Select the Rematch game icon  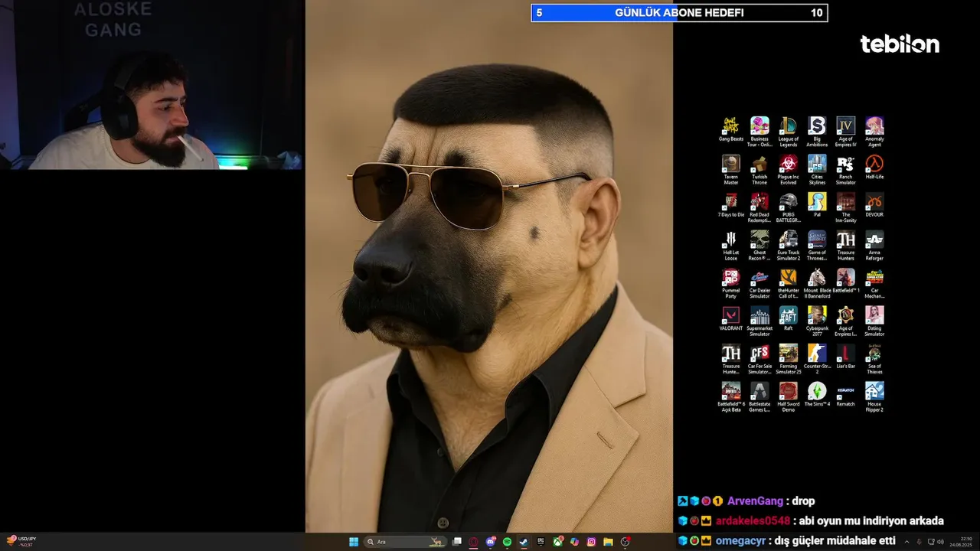845,394
